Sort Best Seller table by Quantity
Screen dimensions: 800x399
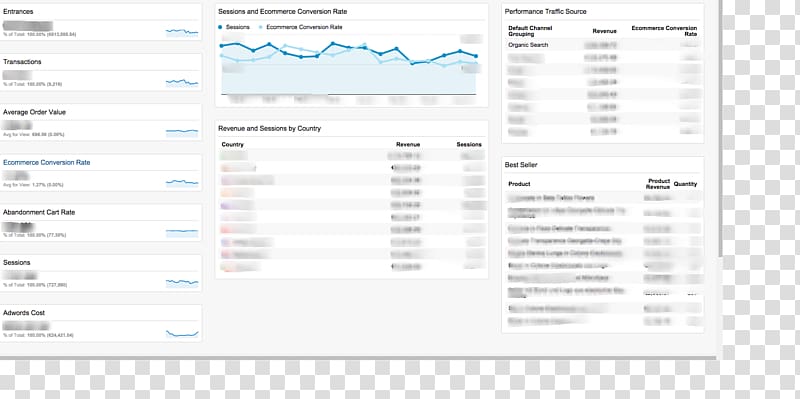(685, 184)
